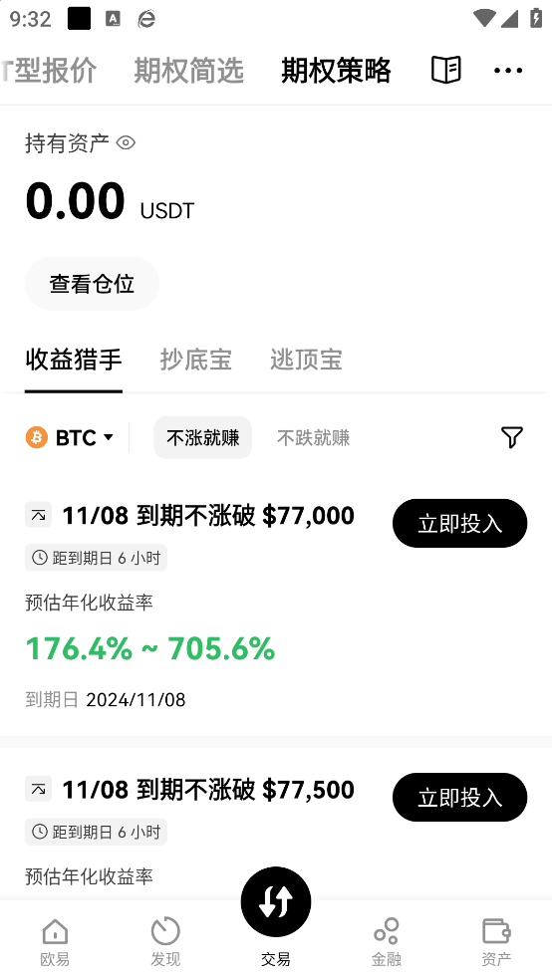Select the 不跌就赚 option
The width and height of the screenshot is (552, 980).
[x=313, y=437]
